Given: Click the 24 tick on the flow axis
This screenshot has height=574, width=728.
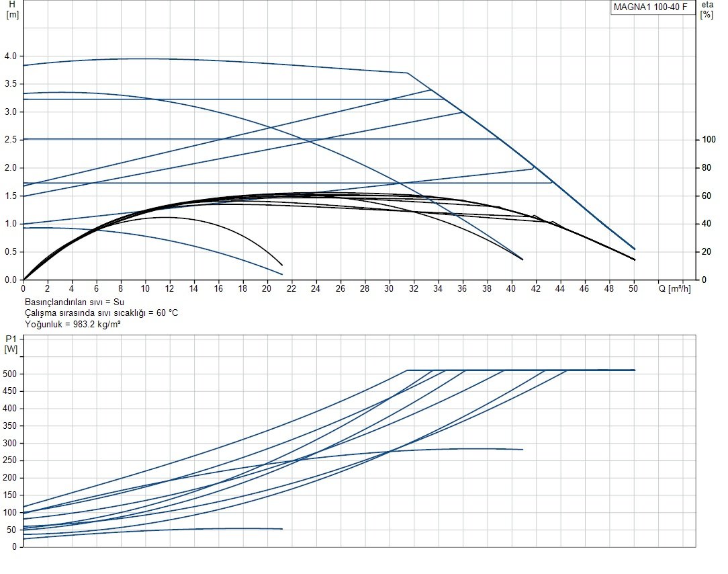Looking at the screenshot, I should [316, 288].
